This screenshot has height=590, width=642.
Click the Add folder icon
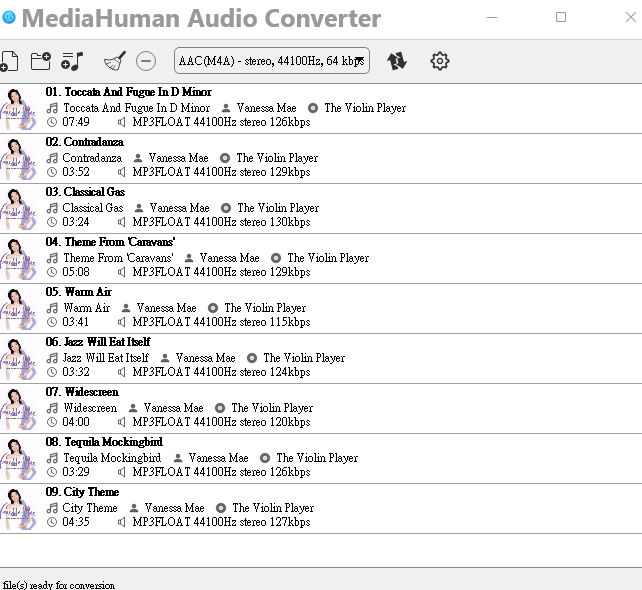pos(40,61)
